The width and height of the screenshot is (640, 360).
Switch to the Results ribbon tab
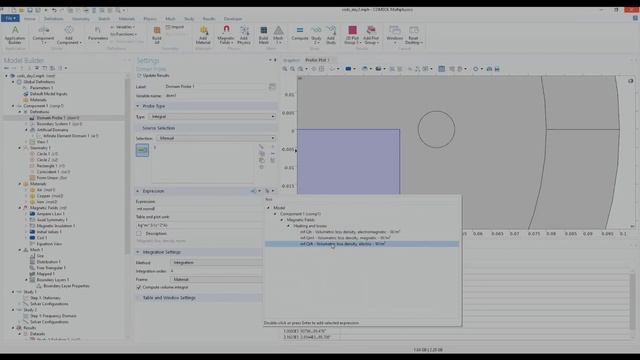click(209, 19)
